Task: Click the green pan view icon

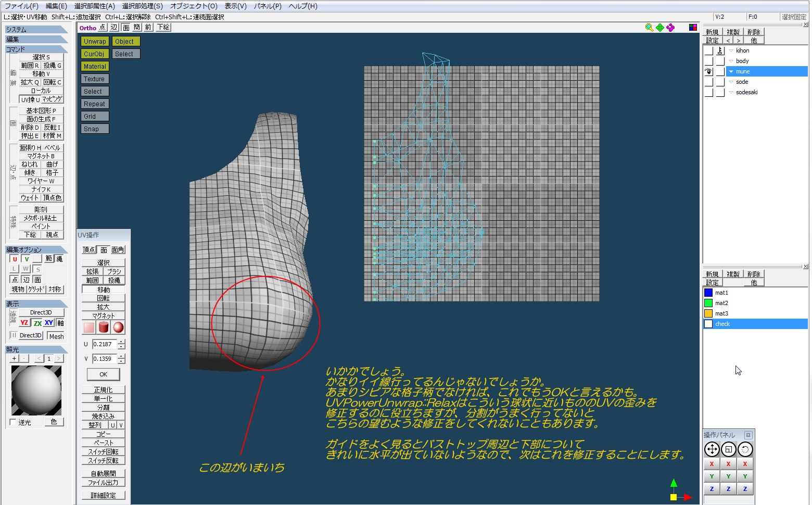Action: (660, 27)
